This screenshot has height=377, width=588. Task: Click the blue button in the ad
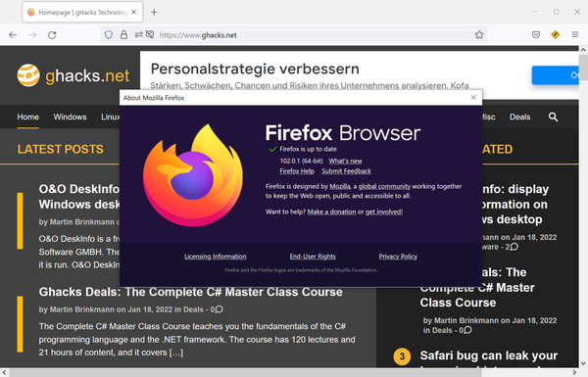click(555, 75)
